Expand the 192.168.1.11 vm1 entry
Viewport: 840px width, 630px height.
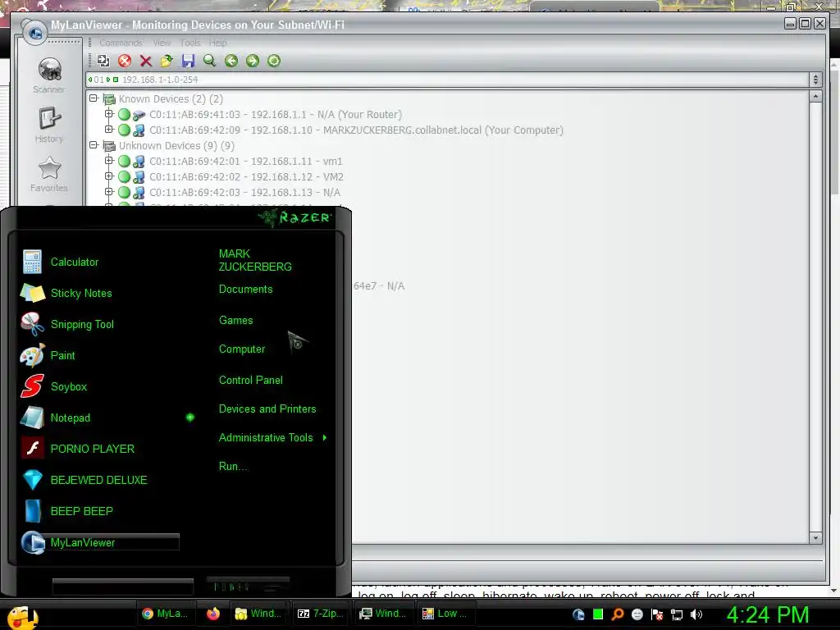click(x=109, y=160)
